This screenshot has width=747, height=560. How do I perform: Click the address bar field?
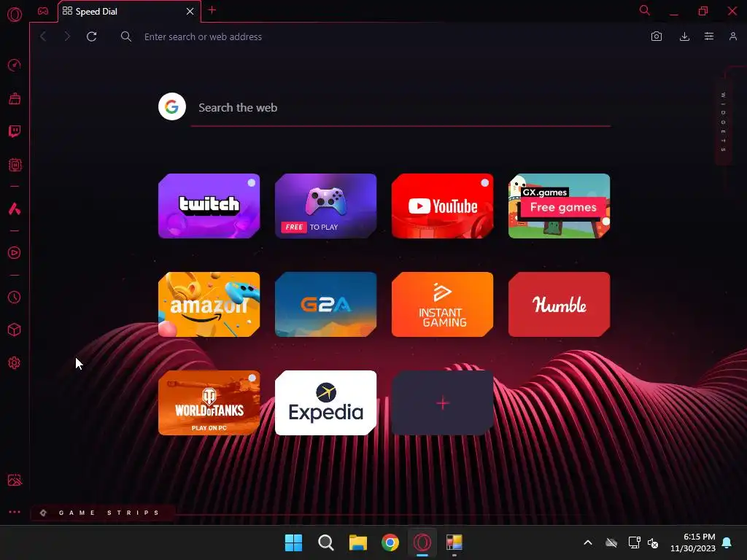(x=381, y=36)
